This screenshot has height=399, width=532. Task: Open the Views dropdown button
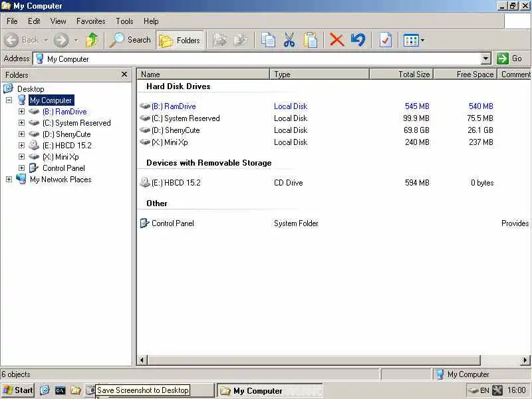(x=414, y=41)
